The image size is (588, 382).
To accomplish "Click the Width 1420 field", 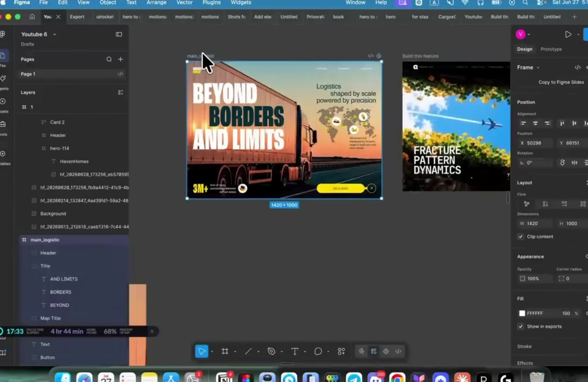I will coord(534,224).
